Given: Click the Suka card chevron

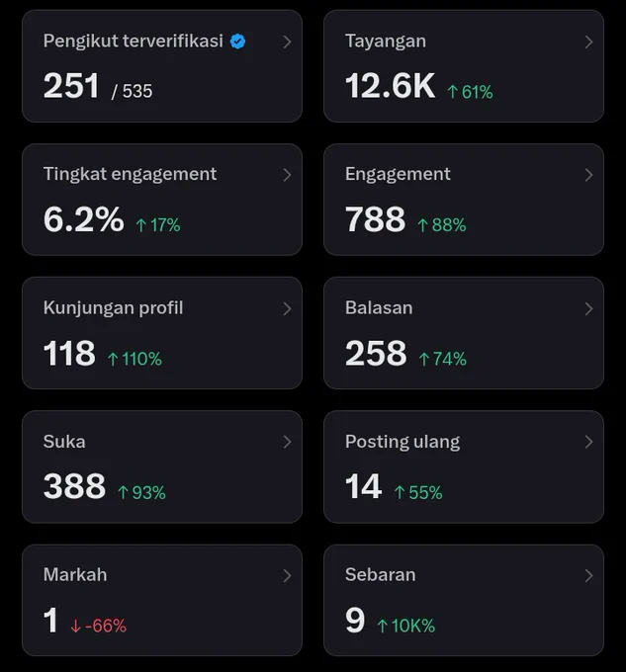Looking at the screenshot, I should pos(287,442).
